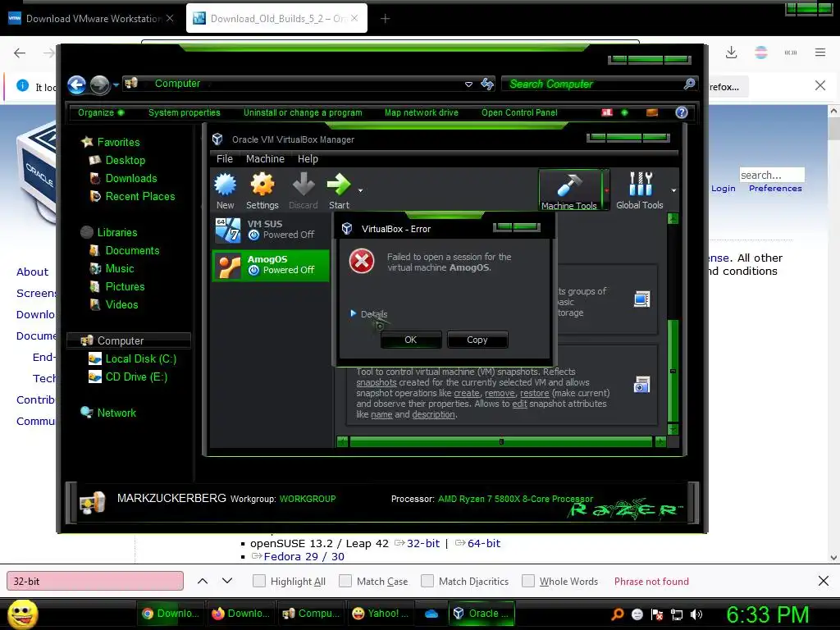Viewport: 840px width, 630px height.
Task: Select Downloads under Favorites
Action: coord(131,178)
